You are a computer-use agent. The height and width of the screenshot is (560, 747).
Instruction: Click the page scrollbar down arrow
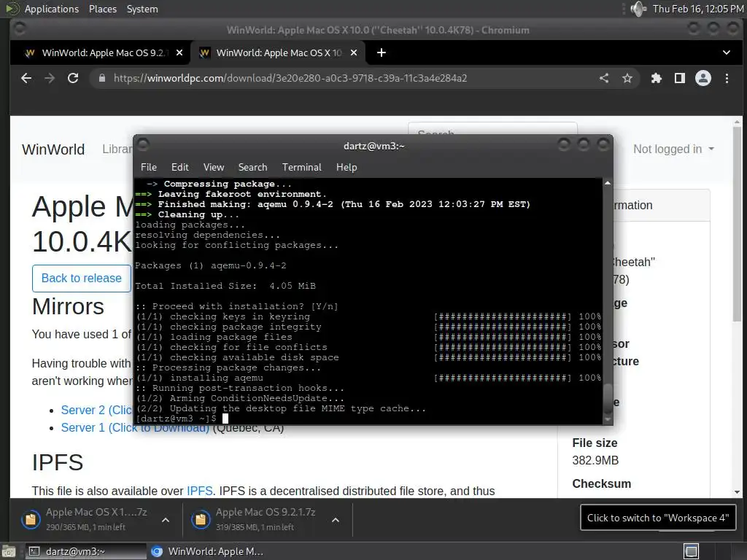pyautogui.click(x=737, y=492)
